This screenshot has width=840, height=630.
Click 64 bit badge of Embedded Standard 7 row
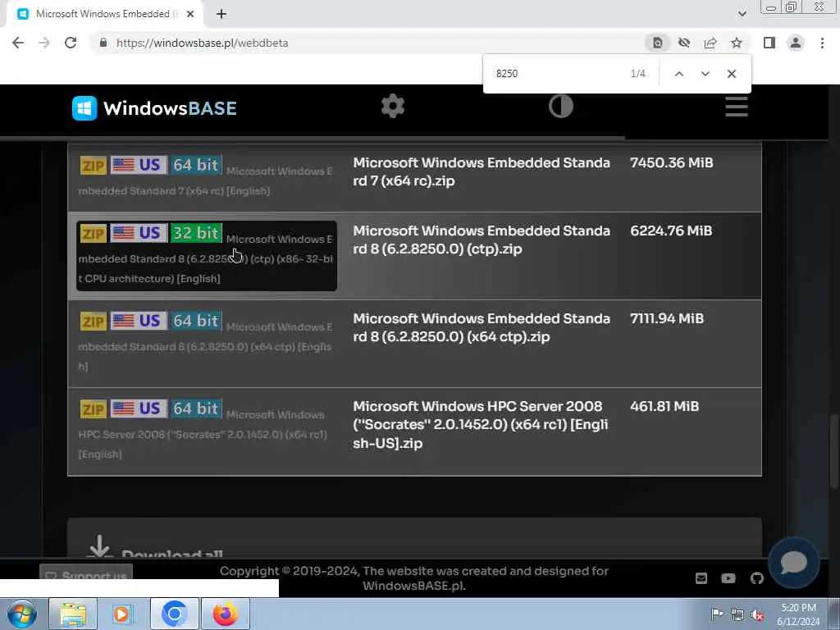click(196, 164)
